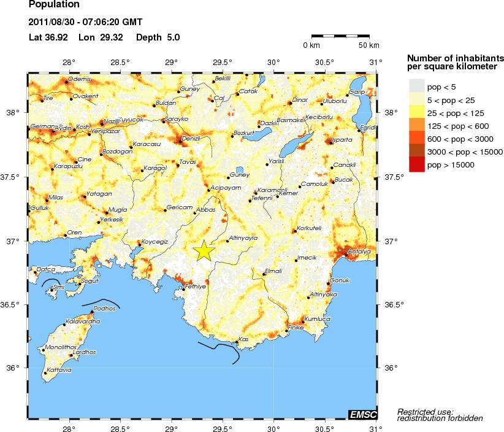504x432 pixels.
Task: Click the Rodhos city marker
Action: (x=92, y=312)
